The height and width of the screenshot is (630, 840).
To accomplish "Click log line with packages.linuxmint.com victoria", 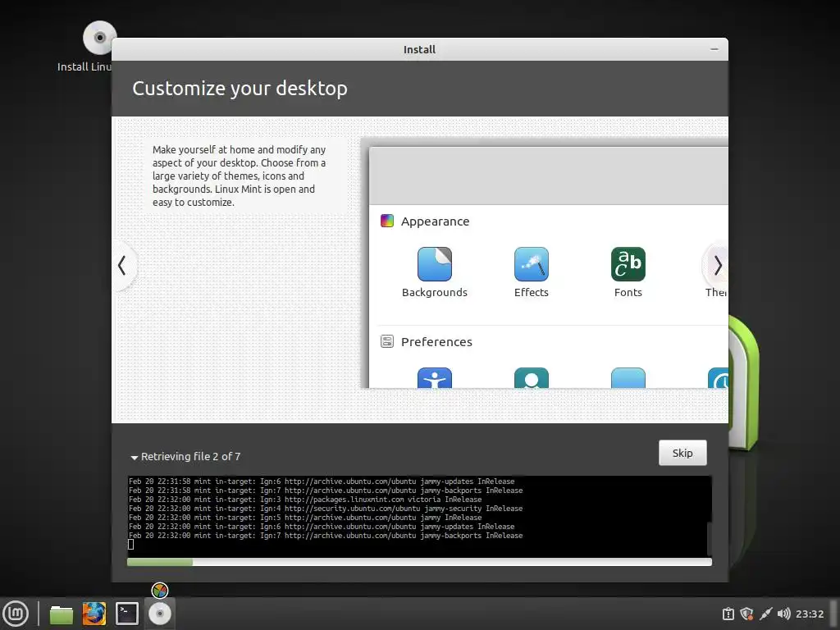I will pos(305,500).
